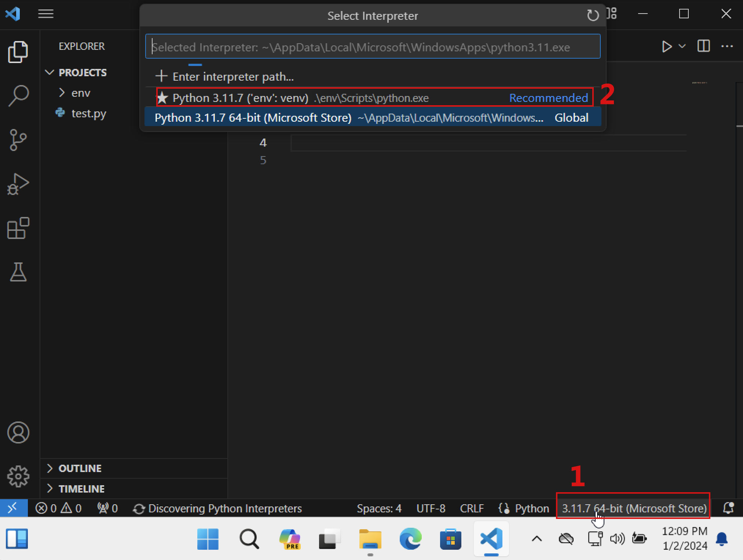The width and height of the screenshot is (743, 560).
Task: Change the CRLF end of line sequence
Action: point(472,508)
